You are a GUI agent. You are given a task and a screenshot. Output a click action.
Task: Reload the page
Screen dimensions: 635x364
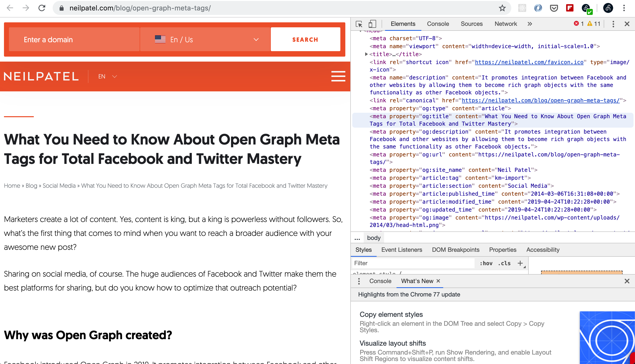[42, 8]
